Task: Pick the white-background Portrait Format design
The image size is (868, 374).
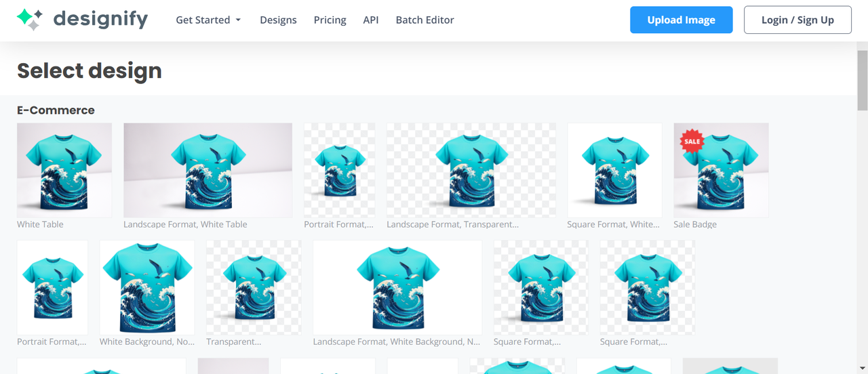Action: click(52, 287)
